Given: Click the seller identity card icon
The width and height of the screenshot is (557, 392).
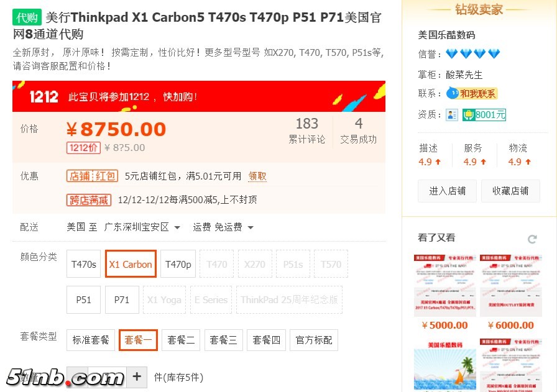Looking at the screenshot, I should (452, 115).
